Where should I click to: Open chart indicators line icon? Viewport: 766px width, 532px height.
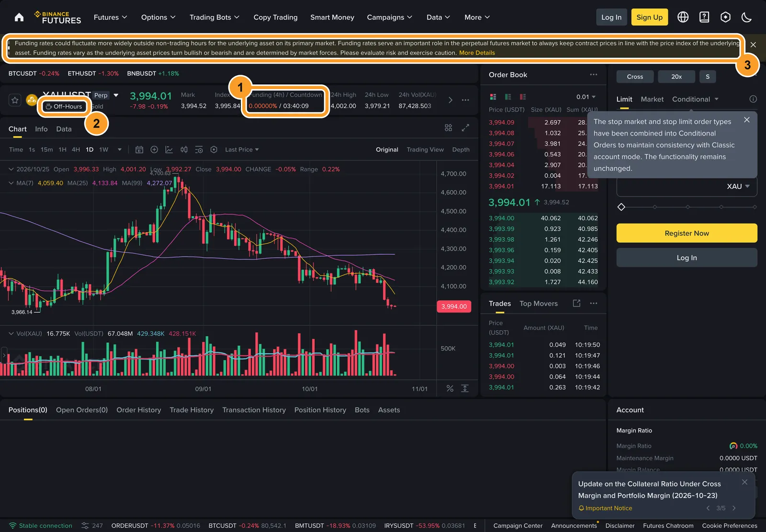169,149
